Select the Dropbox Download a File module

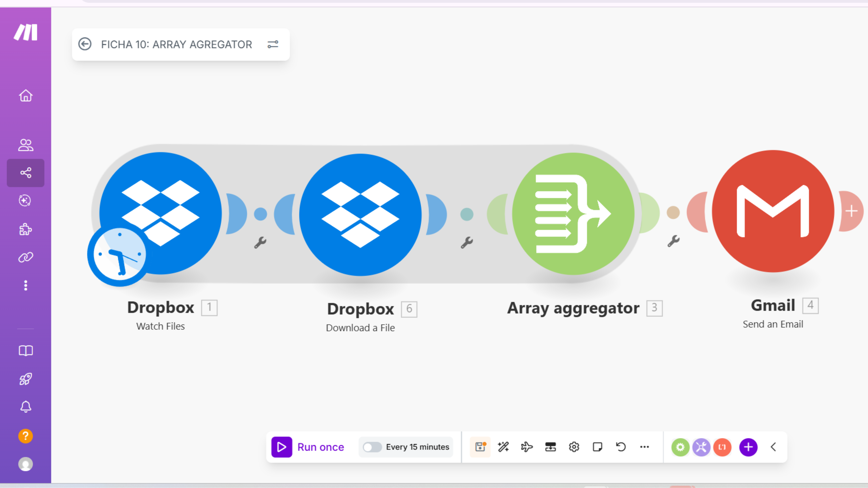coord(360,215)
